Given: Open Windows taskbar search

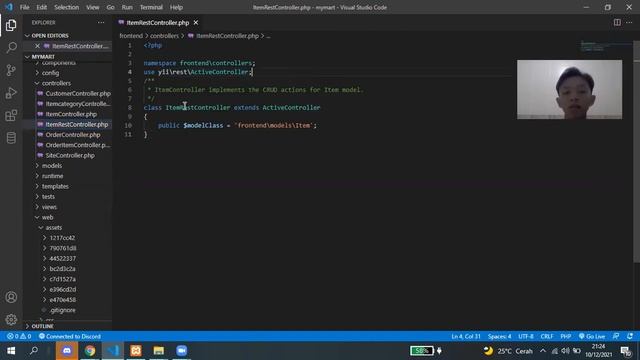Looking at the screenshot, I should (x=34, y=351).
